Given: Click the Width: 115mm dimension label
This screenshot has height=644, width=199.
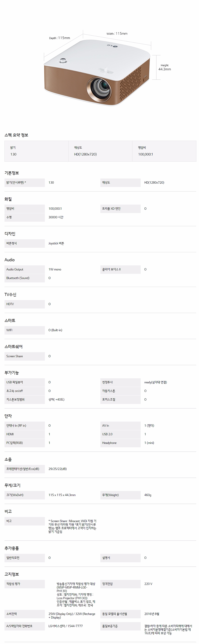Looking at the screenshot, I should (x=117, y=34).
